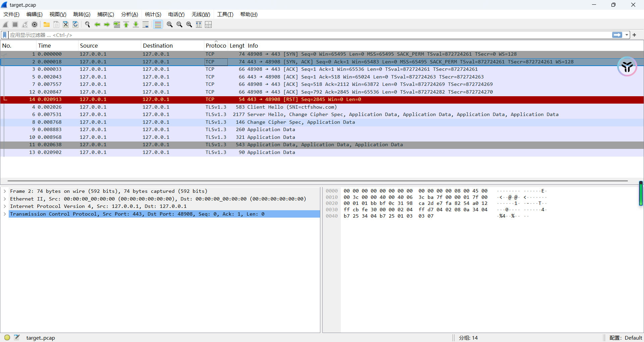Sort packets by the Protocol column
The width and height of the screenshot is (644, 342).
[x=216, y=46]
